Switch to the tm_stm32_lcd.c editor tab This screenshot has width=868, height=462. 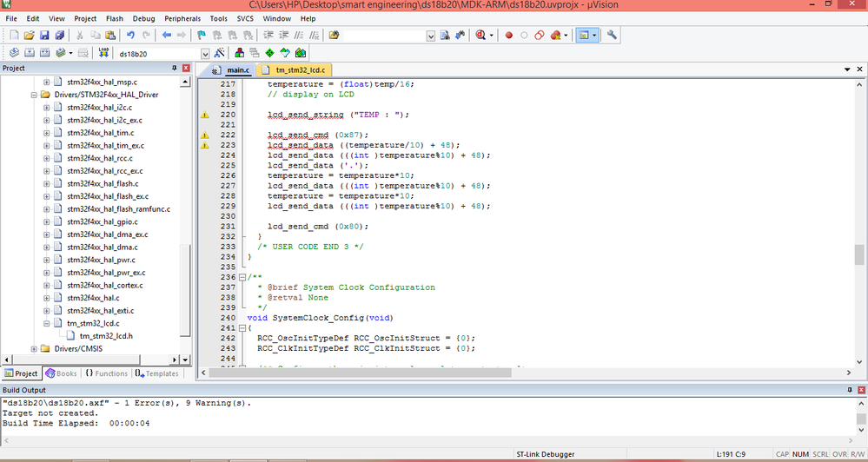pos(295,69)
